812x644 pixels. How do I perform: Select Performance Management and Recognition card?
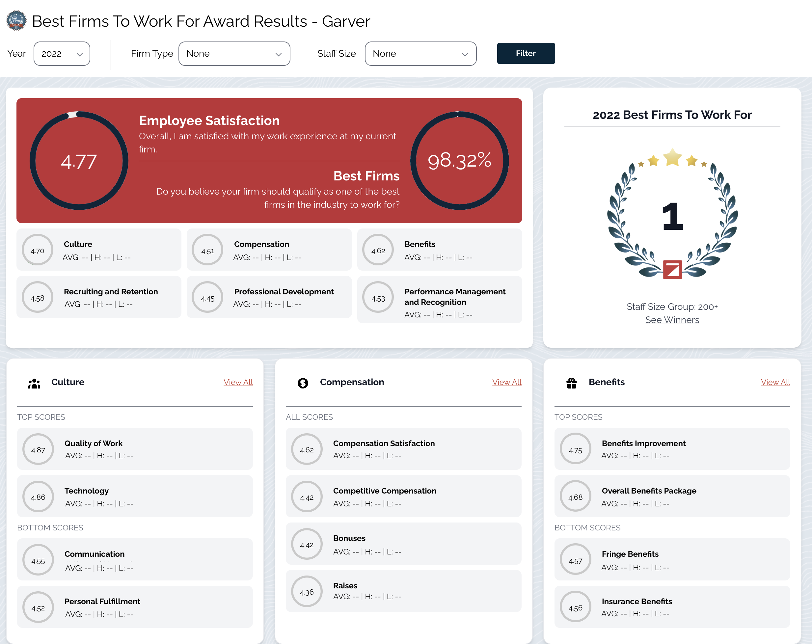440,300
